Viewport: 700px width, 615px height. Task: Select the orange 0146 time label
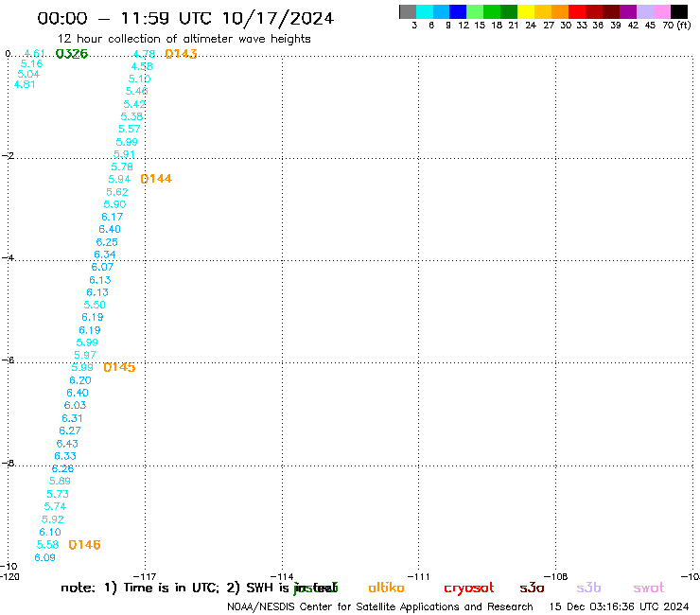[x=84, y=544]
